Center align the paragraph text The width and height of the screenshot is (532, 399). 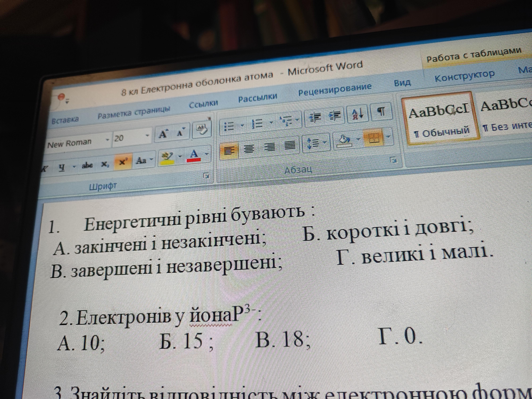tap(249, 149)
